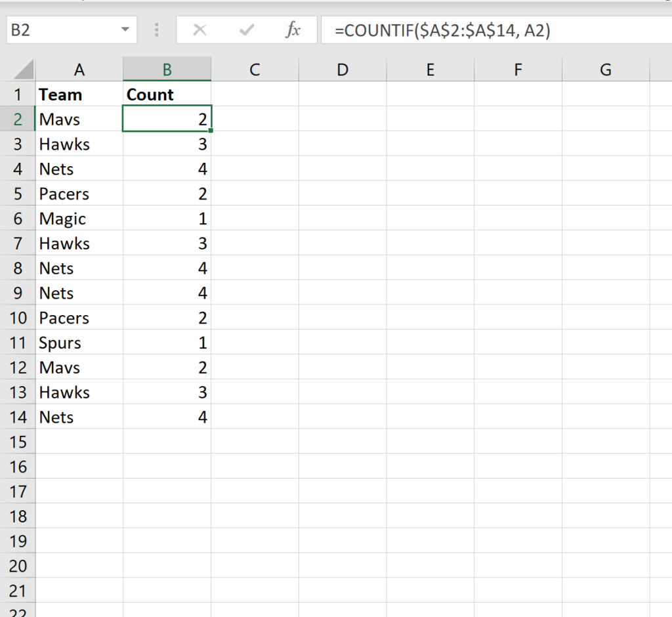Select the cell containing Spurs
Viewport: 672px width, 617px height.
79,343
